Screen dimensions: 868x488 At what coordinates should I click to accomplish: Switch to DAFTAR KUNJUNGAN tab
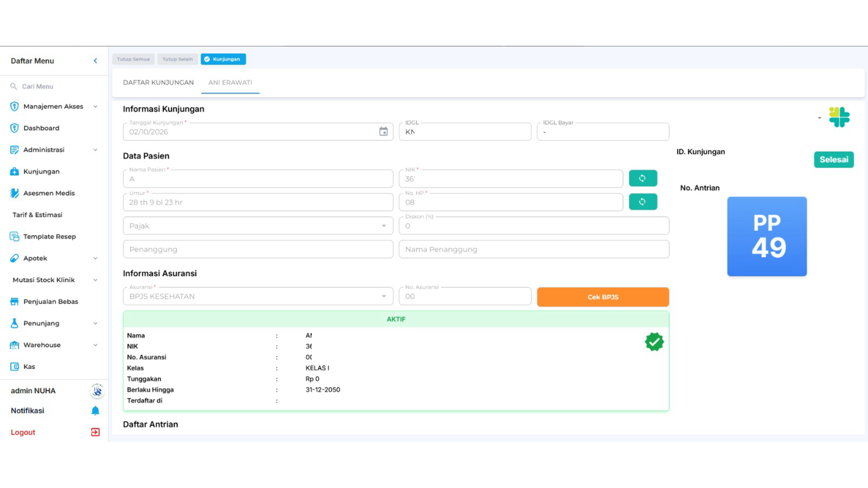[x=158, y=82]
